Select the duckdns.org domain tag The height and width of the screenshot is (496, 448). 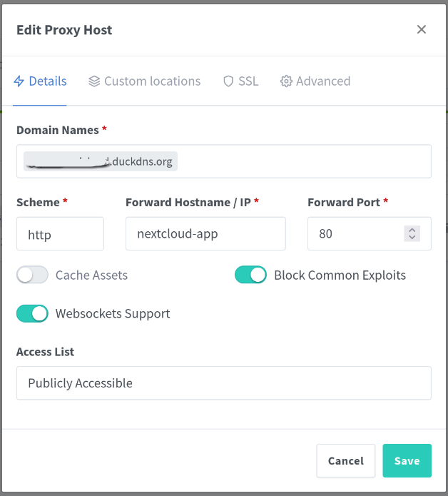100,161
